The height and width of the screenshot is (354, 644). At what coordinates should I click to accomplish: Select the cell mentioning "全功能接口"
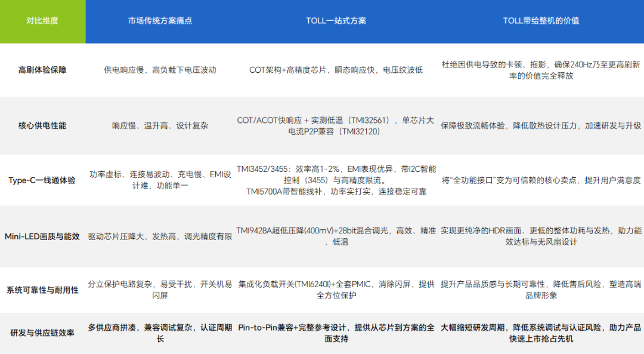click(541, 180)
